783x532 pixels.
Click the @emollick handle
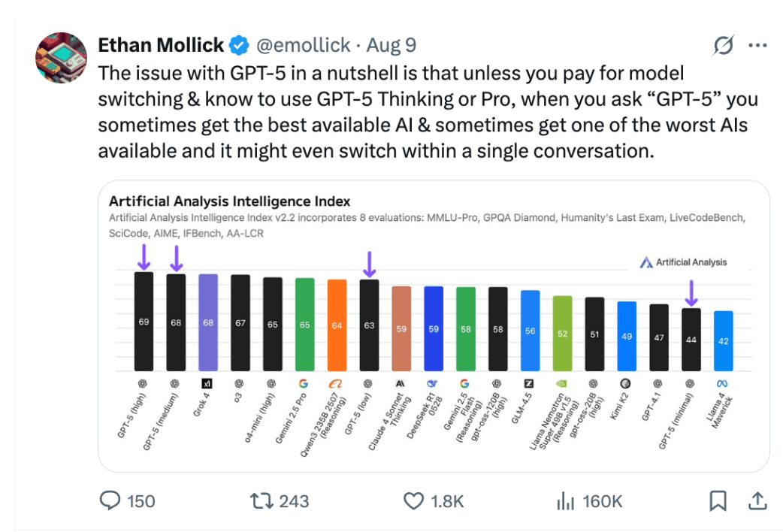pos(303,45)
